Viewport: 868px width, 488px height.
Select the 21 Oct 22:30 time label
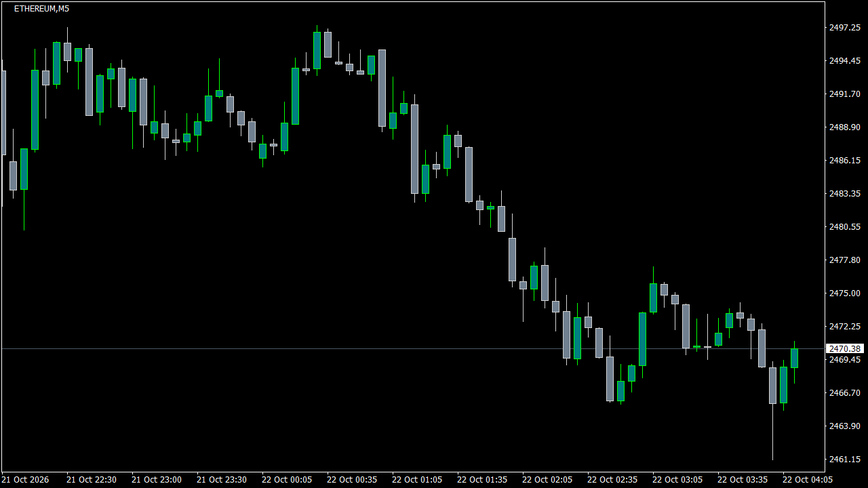(92, 480)
